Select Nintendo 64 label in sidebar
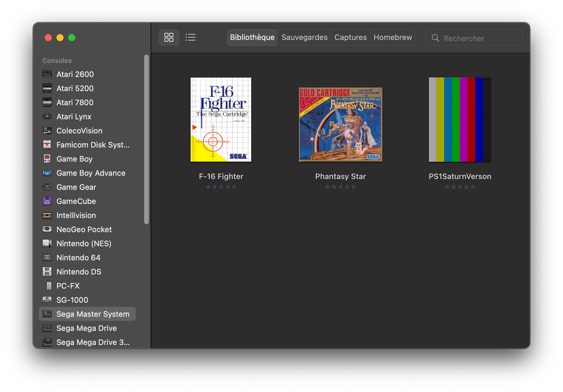Image resolution: width=563 pixels, height=392 pixels. (x=79, y=258)
